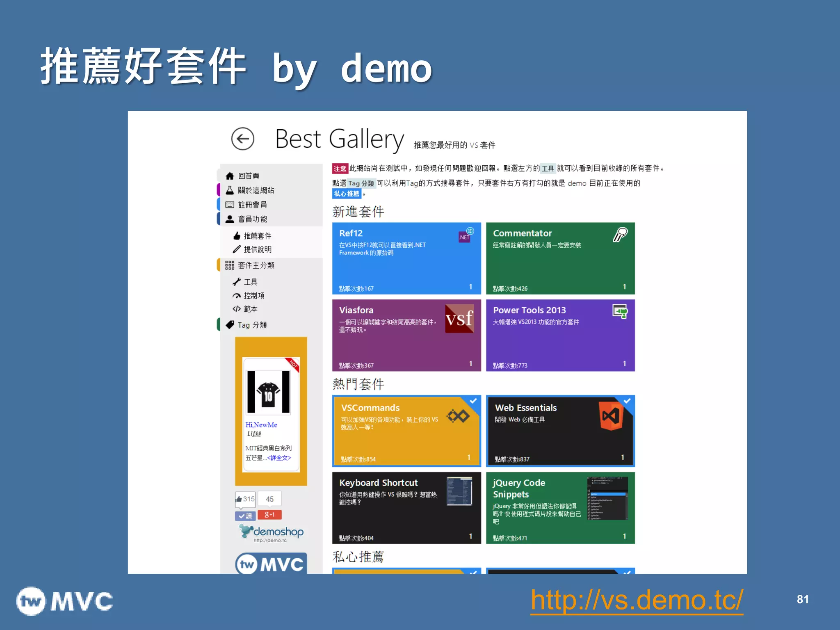Open the Web Essentials package tile
Image resolution: width=840 pixels, height=630 pixels.
[560, 431]
